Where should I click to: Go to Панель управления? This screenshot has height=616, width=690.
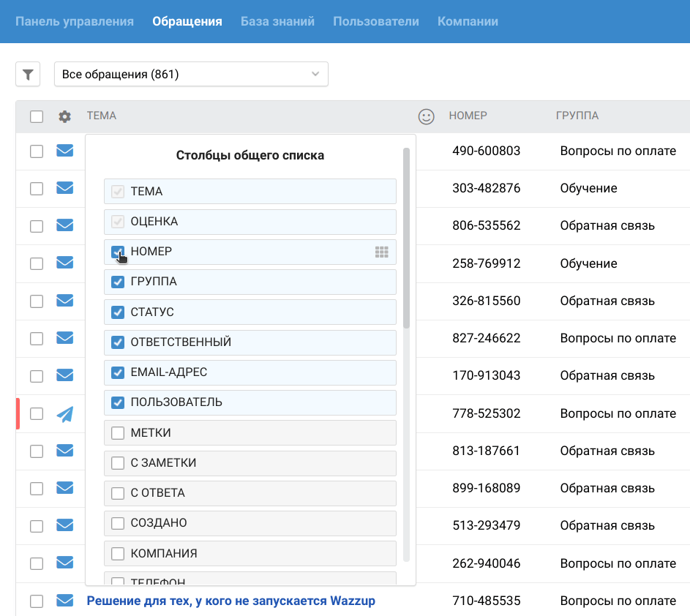(x=75, y=21)
